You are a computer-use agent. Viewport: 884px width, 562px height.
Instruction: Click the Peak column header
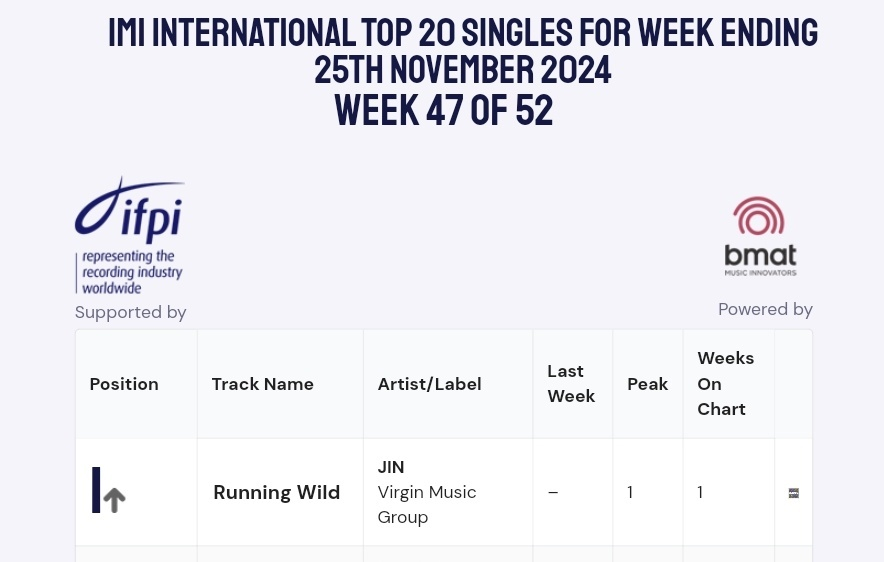coord(647,384)
